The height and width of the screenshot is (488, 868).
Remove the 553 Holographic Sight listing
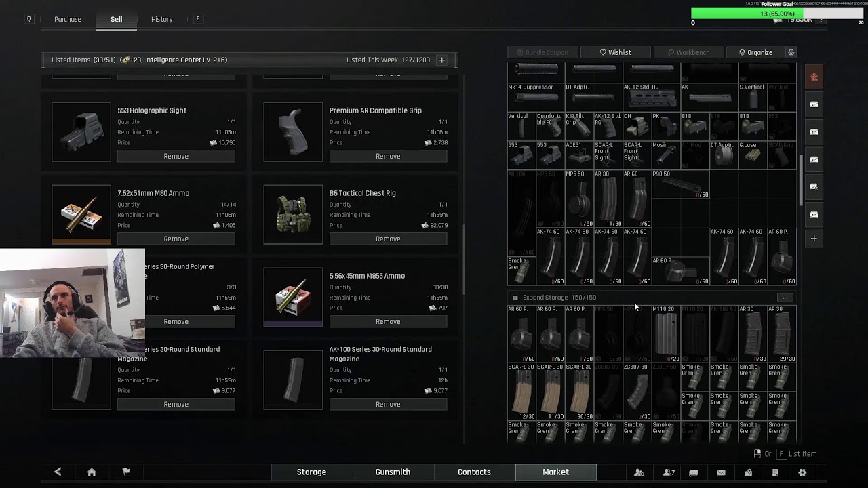[176, 156]
